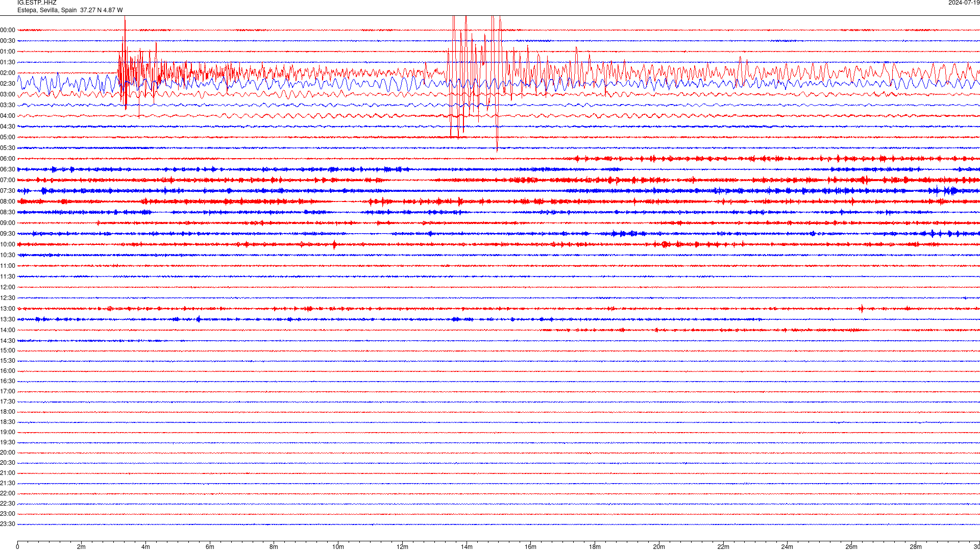
Task: Click the 22m tick on time axis
Action: pyautogui.click(x=723, y=547)
